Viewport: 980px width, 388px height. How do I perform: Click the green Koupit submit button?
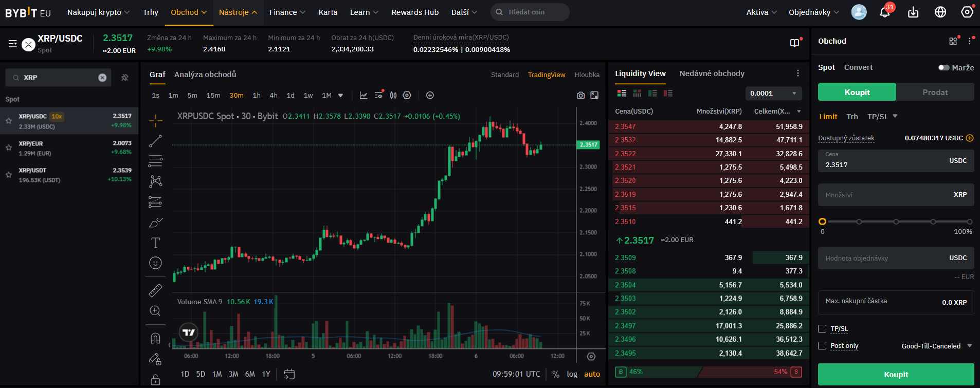[896, 375]
